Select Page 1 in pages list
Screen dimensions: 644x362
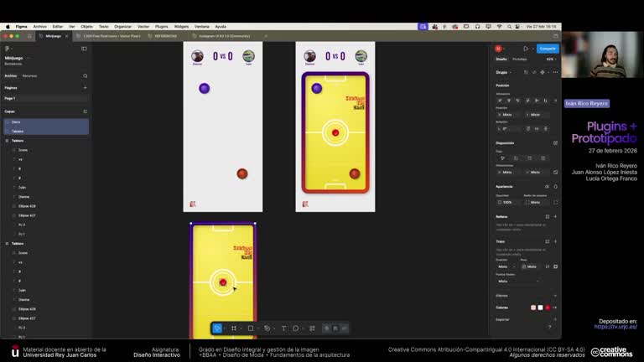(x=46, y=99)
